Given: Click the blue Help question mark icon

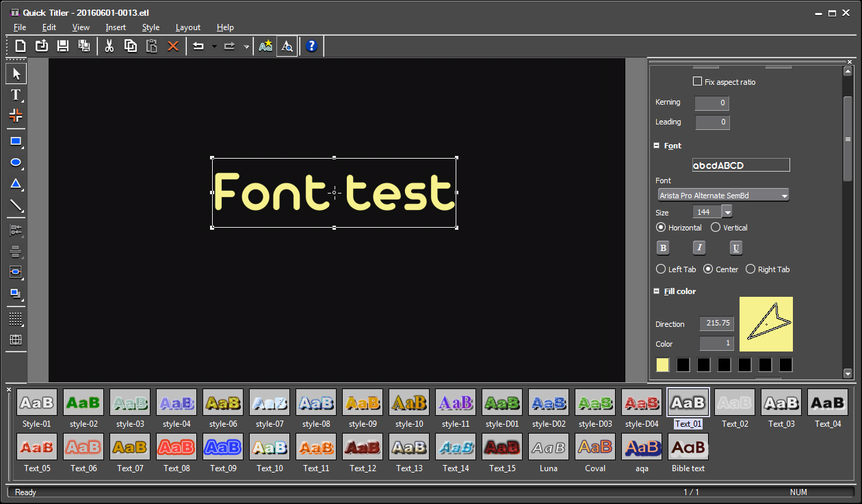Looking at the screenshot, I should (311, 46).
